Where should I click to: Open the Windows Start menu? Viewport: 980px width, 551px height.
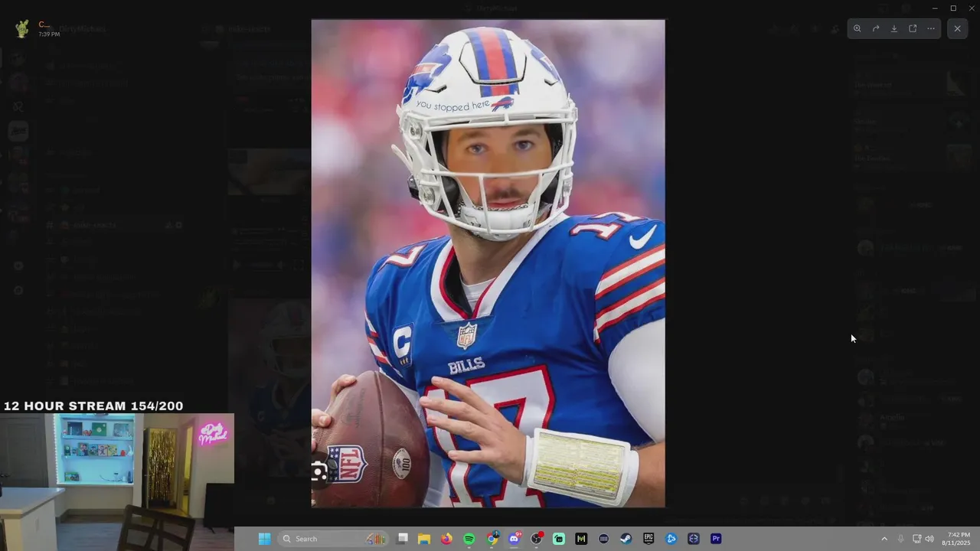coord(264,539)
